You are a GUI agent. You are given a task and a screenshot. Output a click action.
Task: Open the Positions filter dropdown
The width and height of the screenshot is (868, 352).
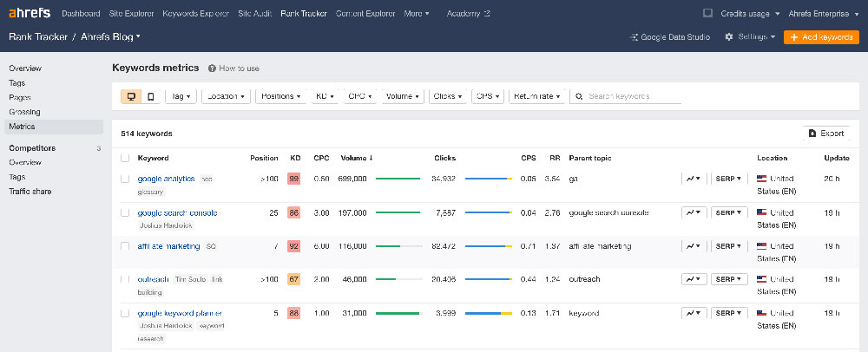[280, 96]
